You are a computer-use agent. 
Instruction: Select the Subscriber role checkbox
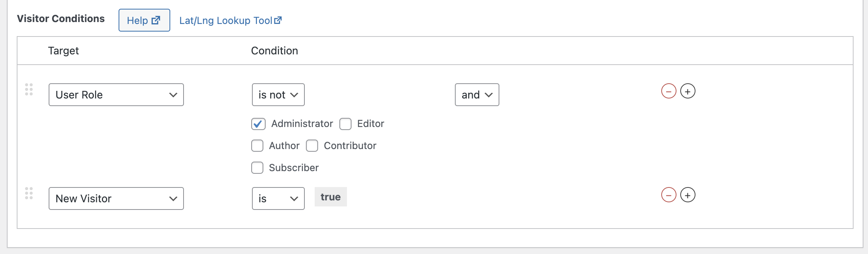[x=257, y=168]
